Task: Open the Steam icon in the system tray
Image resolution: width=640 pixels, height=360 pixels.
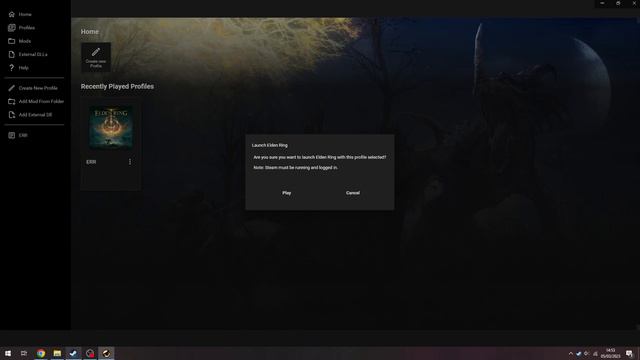Action: click(578, 353)
